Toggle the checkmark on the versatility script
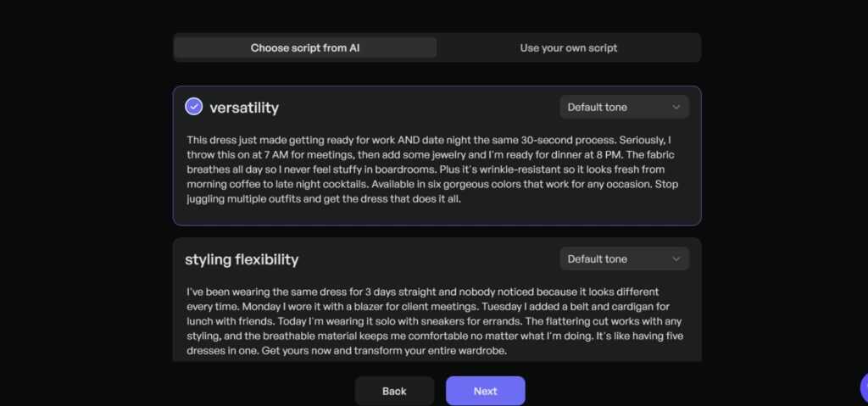 [194, 107]
